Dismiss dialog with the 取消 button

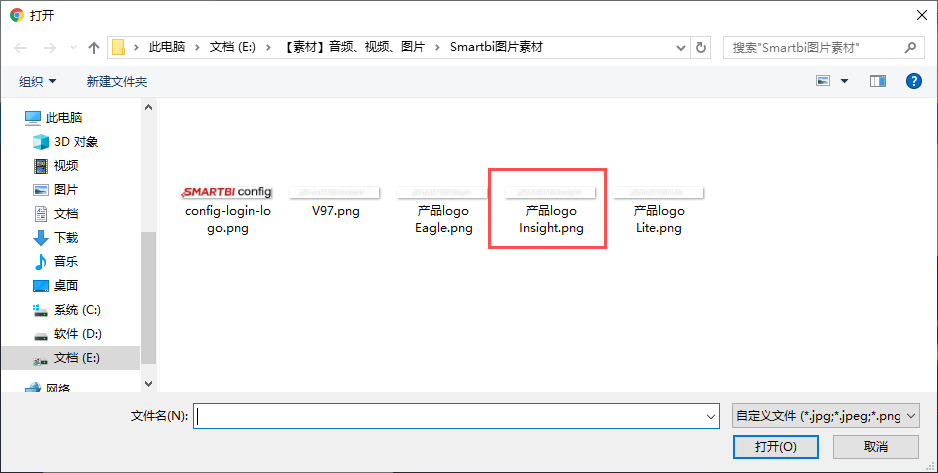click(876, 447)
